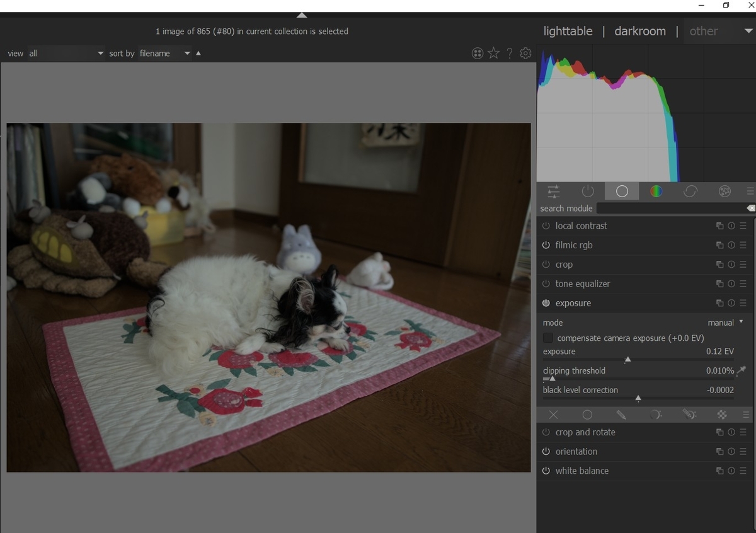This screenshot has width=756, height=533.
Task: Open the effects modules group tab
Action: click(x=724, y=191)
